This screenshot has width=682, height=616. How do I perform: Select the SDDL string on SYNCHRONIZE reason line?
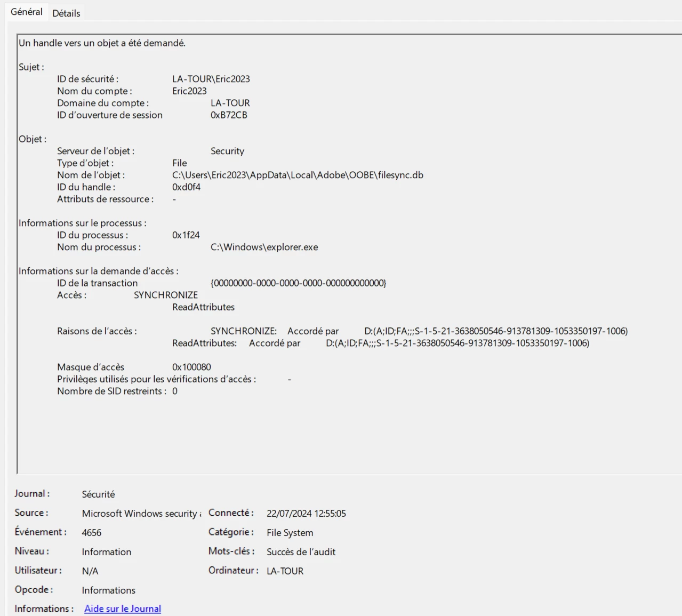(x=496, y=331)
